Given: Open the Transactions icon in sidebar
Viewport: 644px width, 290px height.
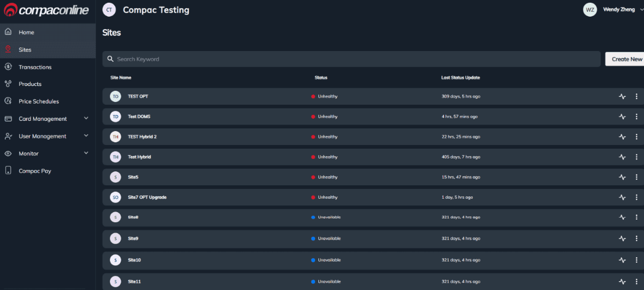Looking at the screenshot, I should (x=8, y=67).
